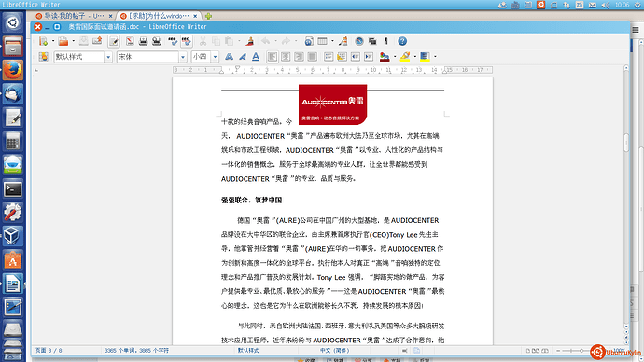Viewport: 644px width, 362px height.
Task: Expand font size dropdown 小四
Action: [x=215, y=57]
